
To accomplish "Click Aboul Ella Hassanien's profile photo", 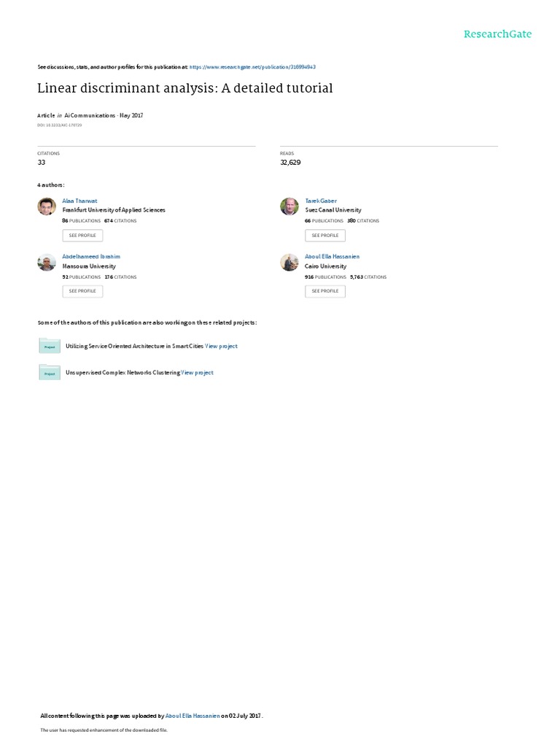I will tap(289, 262).
